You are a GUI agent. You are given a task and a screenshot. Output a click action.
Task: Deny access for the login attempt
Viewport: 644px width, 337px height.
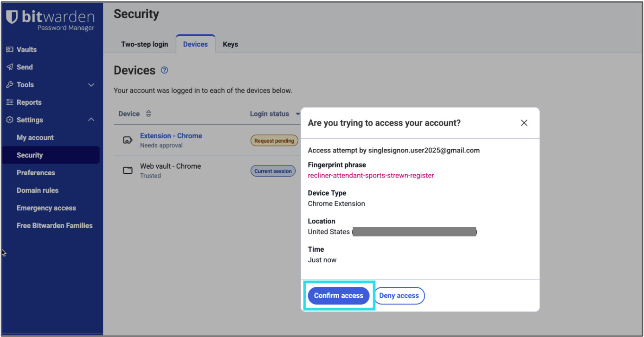[399, 295]
